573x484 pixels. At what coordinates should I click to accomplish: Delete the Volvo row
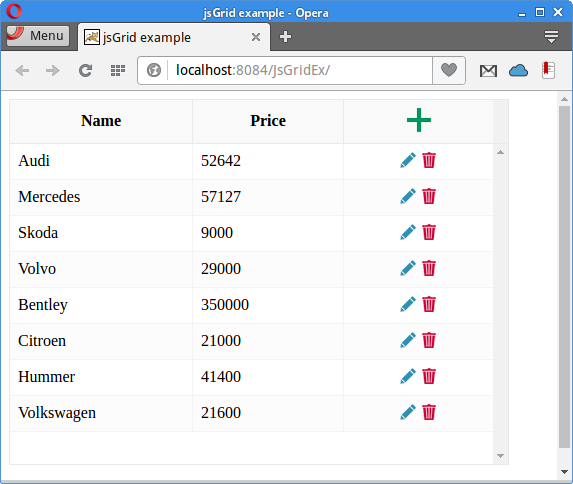point(429,268)
